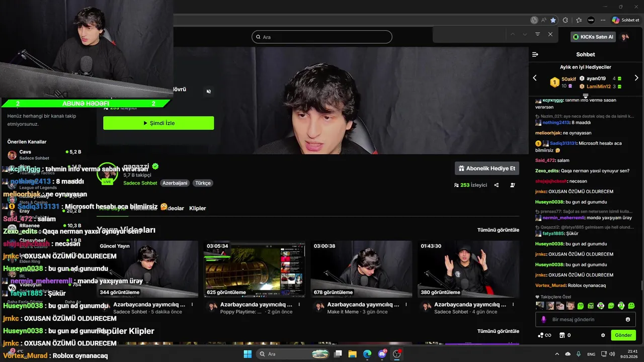Image resolution: width=644 pixels, height=362 pixels.
Task: Expand the pinned gifters section handle
Action: click(586, 96)
